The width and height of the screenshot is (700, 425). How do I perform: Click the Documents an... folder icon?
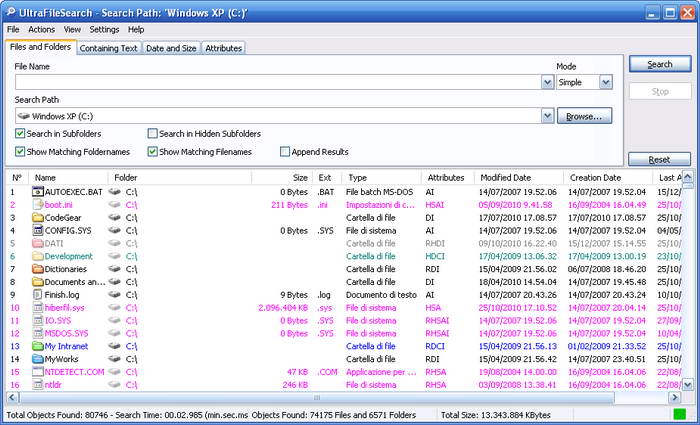(38, 282)
